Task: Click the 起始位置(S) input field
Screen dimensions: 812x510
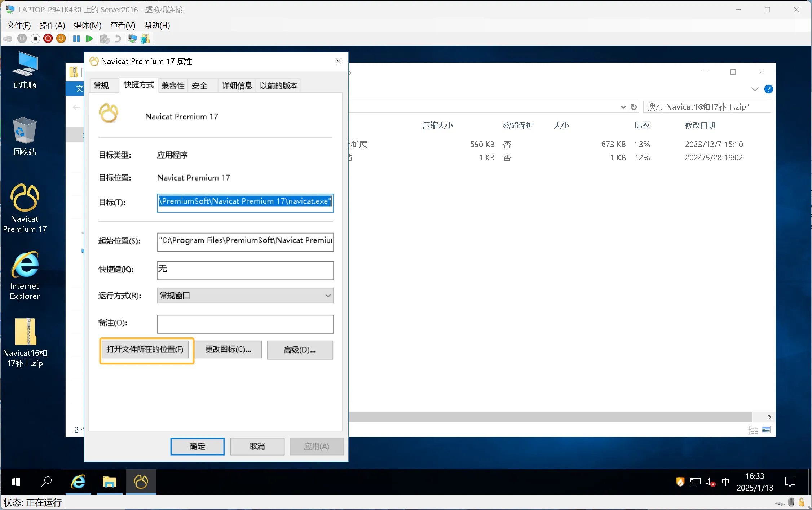Action: 245,242
